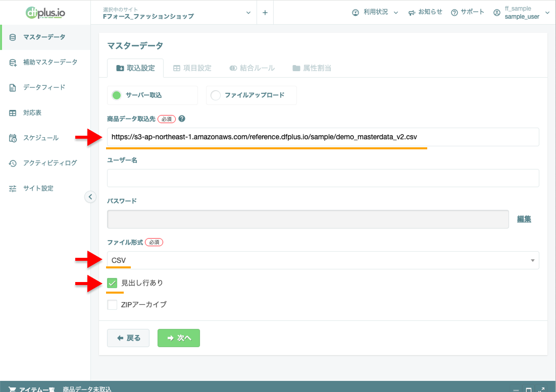Enable the ZIPアーカイブ checkbox
The height and width of the screenshot is (392, 556).
pos(112,304)
